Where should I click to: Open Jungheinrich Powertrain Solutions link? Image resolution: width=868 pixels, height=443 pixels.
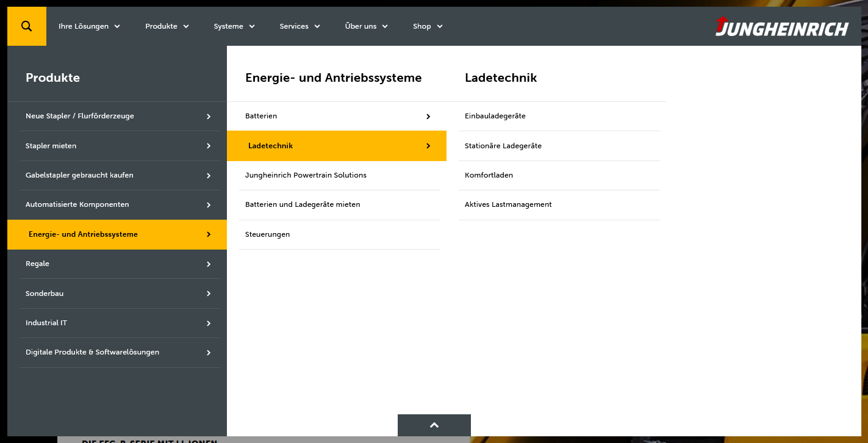tap(306, 175)
